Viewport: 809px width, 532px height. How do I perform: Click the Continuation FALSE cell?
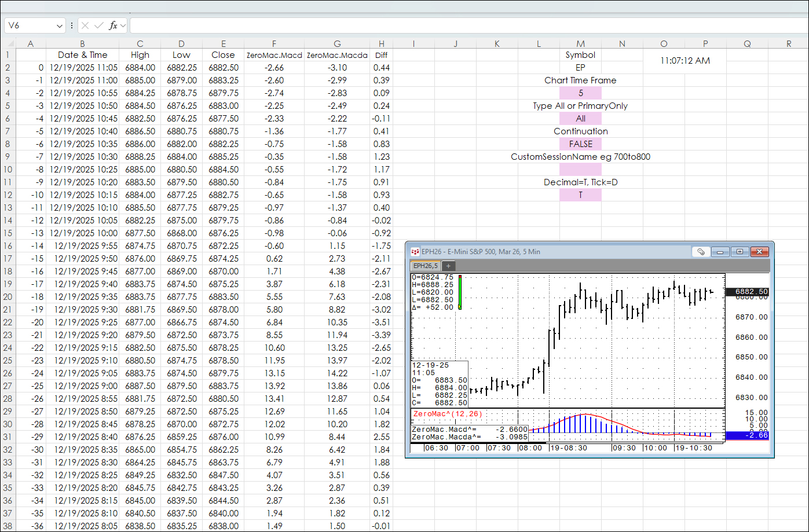(580, 144)
